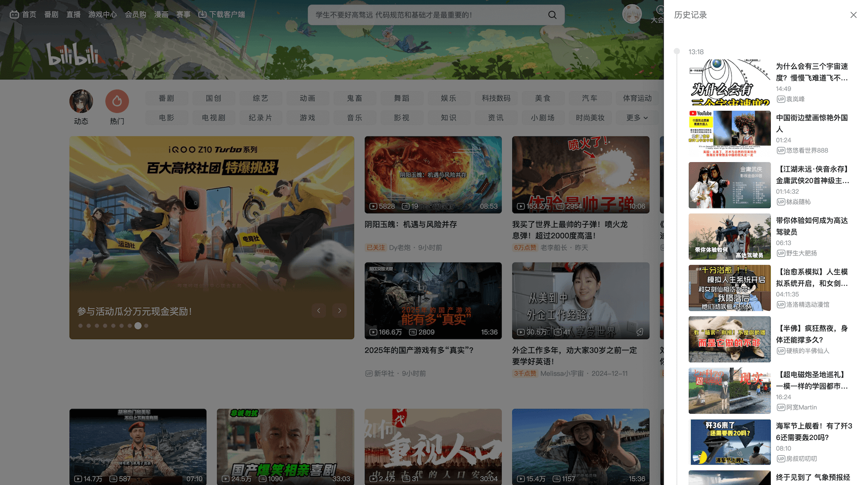Open 阴阳玉魄 video thumbnail

[x=433, y=174]
